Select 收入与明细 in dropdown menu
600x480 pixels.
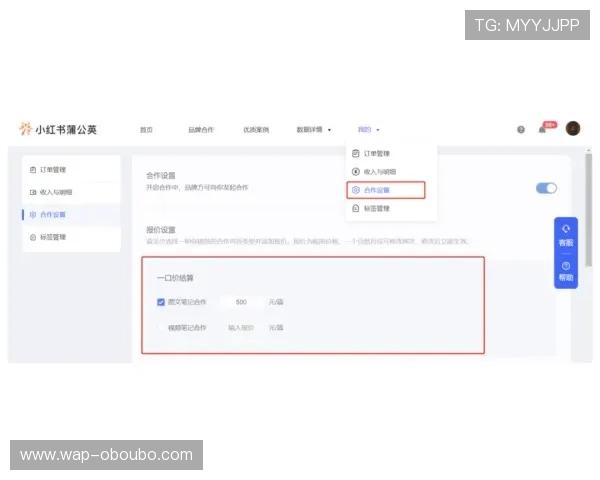click(391, 172)
